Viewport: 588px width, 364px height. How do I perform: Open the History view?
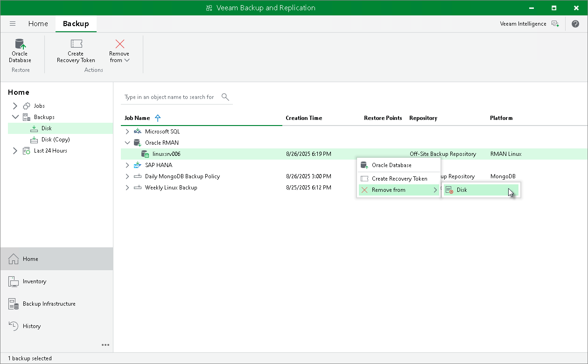point(32,326)
